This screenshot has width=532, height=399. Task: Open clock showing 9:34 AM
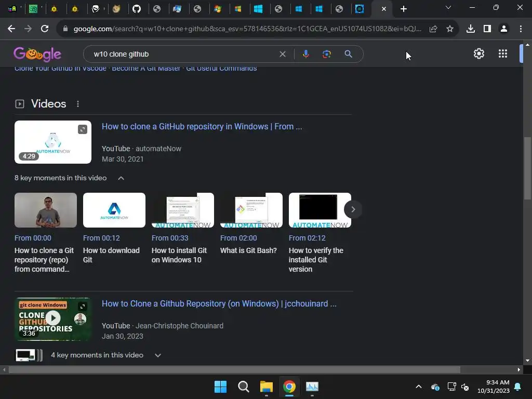[494, 387]
